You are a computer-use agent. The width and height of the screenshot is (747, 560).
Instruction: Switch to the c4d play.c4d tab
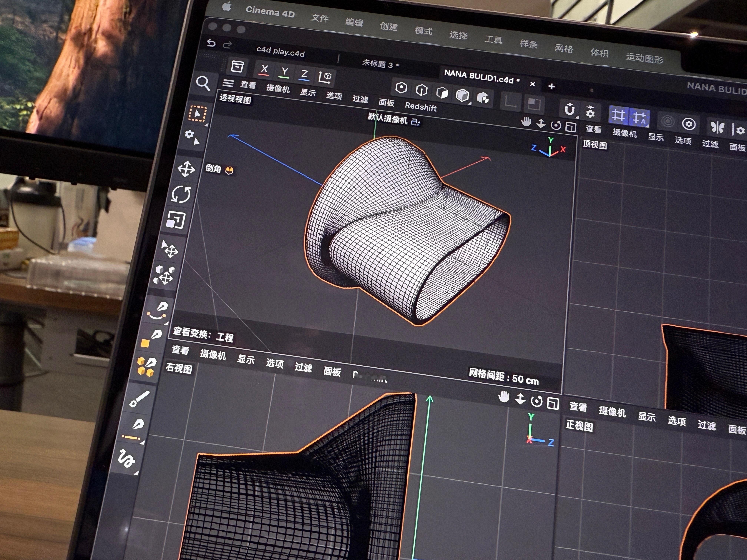coord(280,52)
